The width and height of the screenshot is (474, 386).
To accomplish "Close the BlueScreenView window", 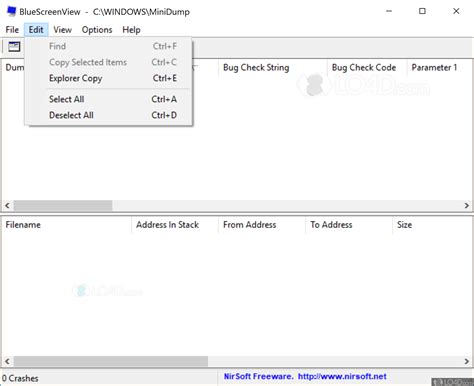I will [x=456, y=11].
